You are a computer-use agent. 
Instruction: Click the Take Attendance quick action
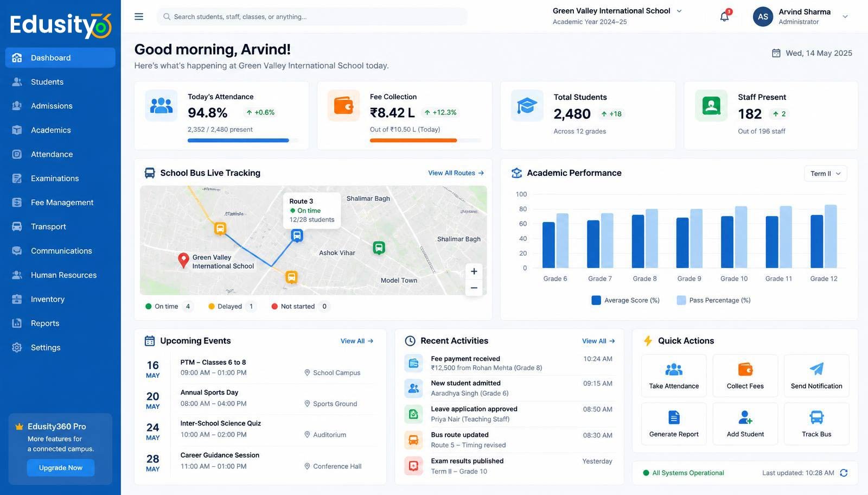coord(674,376)
